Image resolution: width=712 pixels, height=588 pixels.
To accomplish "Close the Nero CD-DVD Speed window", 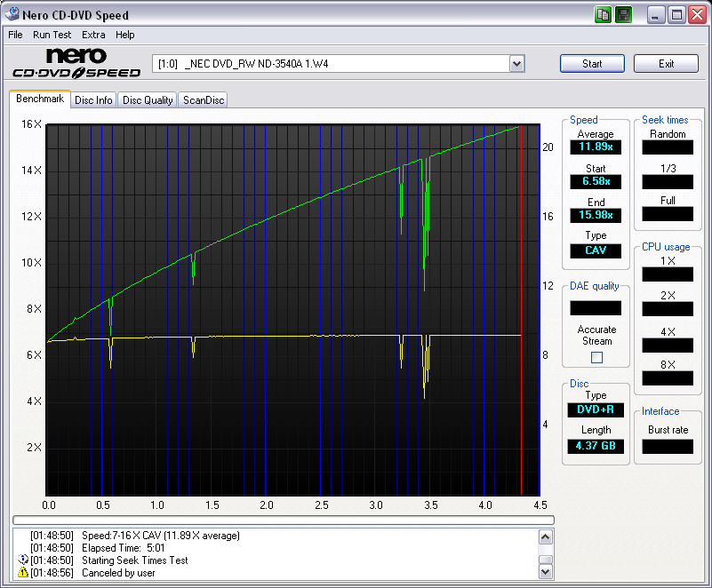I will pos(697,15).
